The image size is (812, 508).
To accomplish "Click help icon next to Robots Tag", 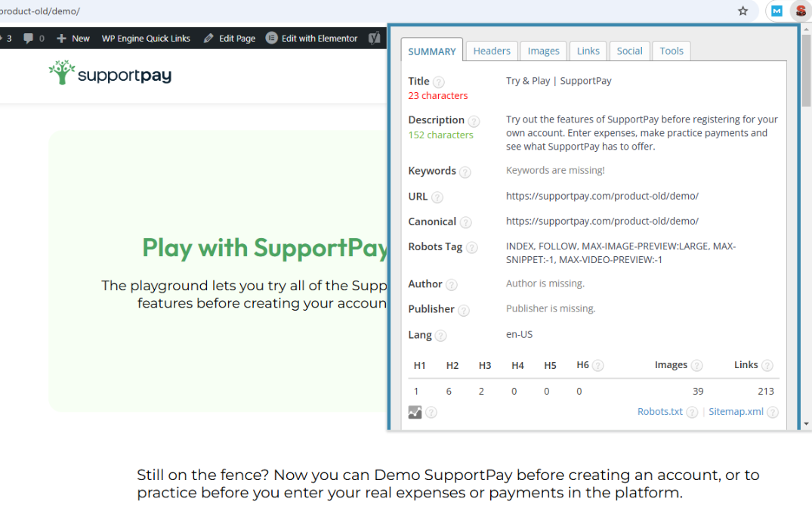I will (471, 247).
